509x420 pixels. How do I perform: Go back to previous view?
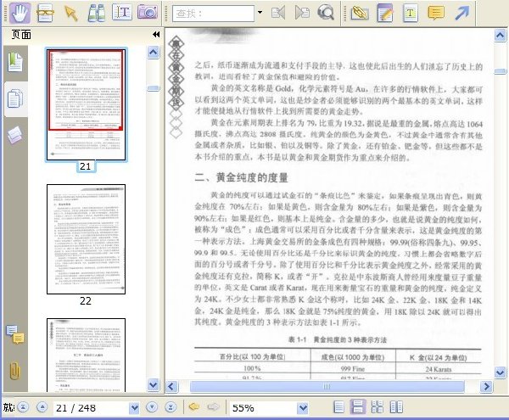[x=194, y=406]
